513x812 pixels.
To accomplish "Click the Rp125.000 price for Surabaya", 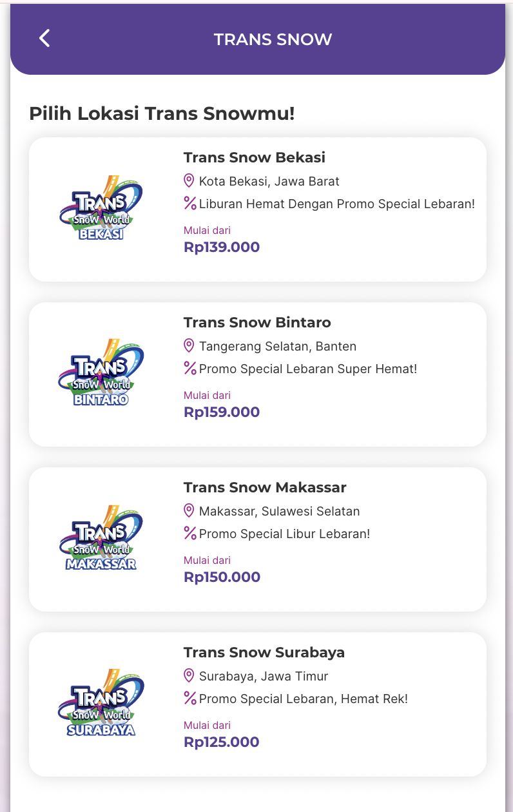I will coord(222,742).
